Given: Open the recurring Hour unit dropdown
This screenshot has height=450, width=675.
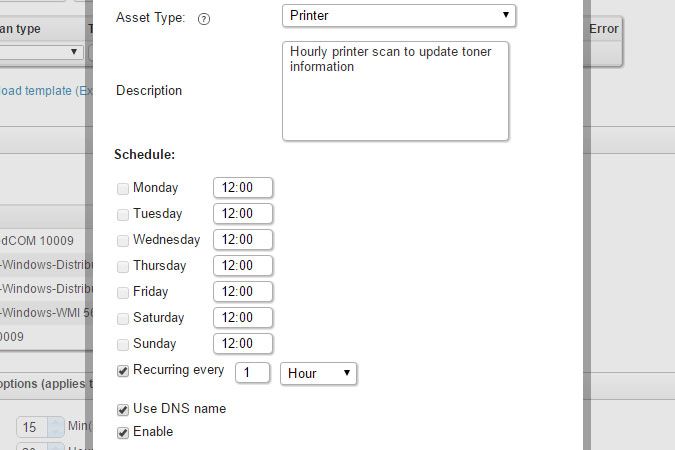Looking at the screenshot, I should 318,373.
